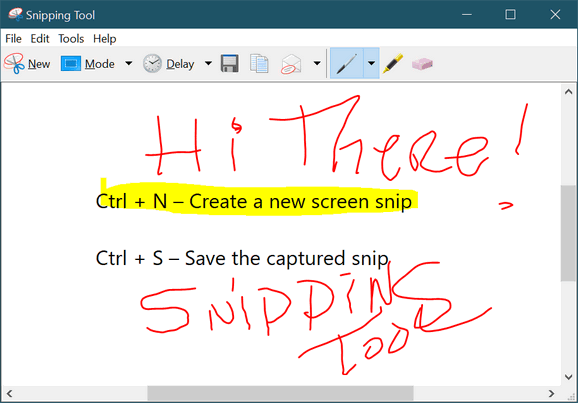Click the 'Ctrl + S – Save the captured snip' text
Image resolution: width=578 pixels, height=403 pixels.
click(242, 258)
